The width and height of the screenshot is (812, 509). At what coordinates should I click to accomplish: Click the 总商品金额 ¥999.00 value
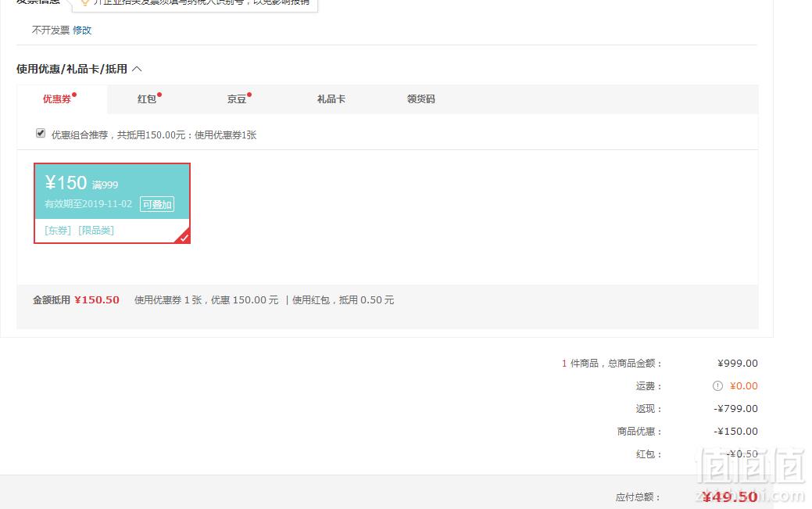pos(738,363)
